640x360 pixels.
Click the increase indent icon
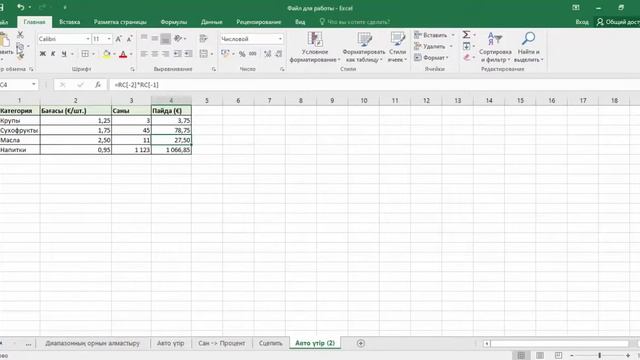point(188,54)
